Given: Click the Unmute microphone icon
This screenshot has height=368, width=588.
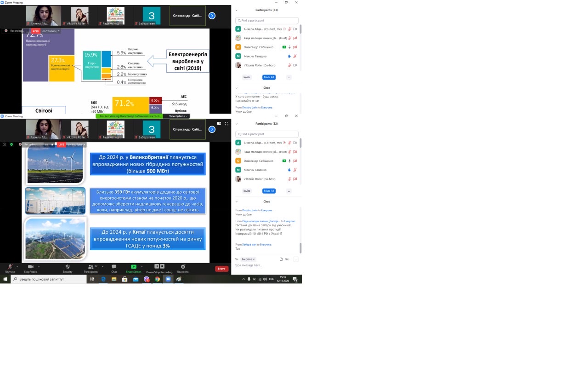Looking at the screenshot, I should tap(10, 267).
